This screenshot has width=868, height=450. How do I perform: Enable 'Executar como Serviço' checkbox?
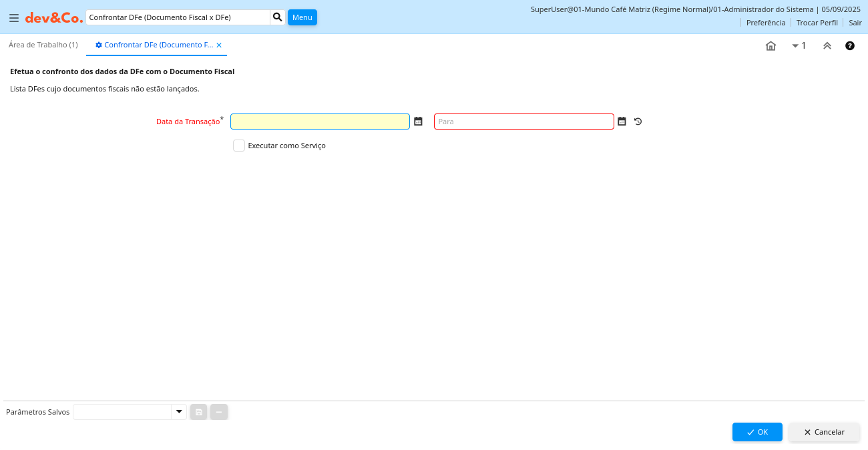click(239, 146)
